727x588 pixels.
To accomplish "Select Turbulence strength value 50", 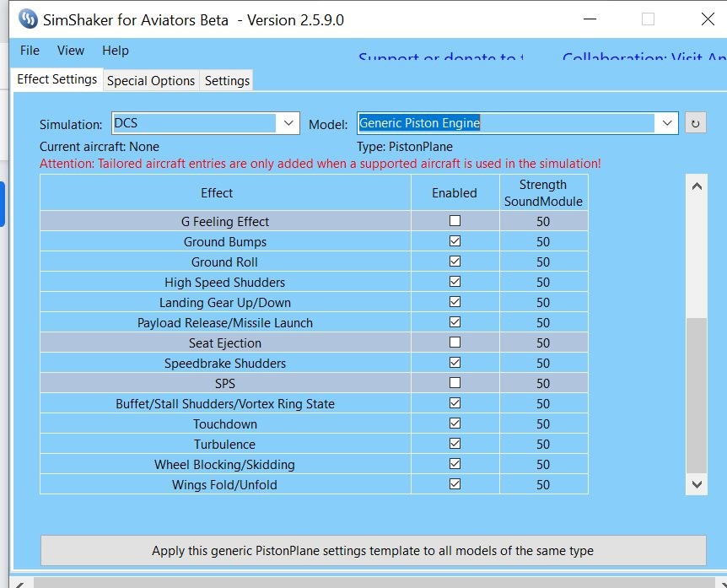I will click(543, 445).
